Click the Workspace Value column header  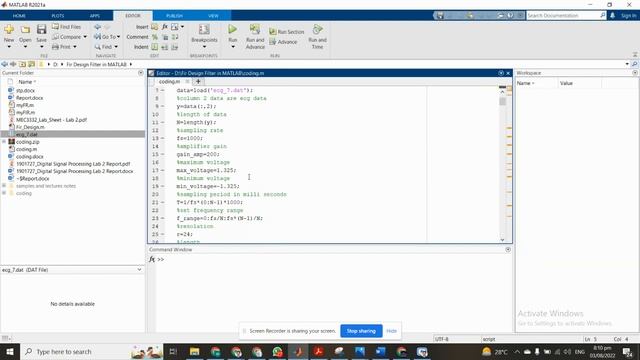[x=579, y=83]
